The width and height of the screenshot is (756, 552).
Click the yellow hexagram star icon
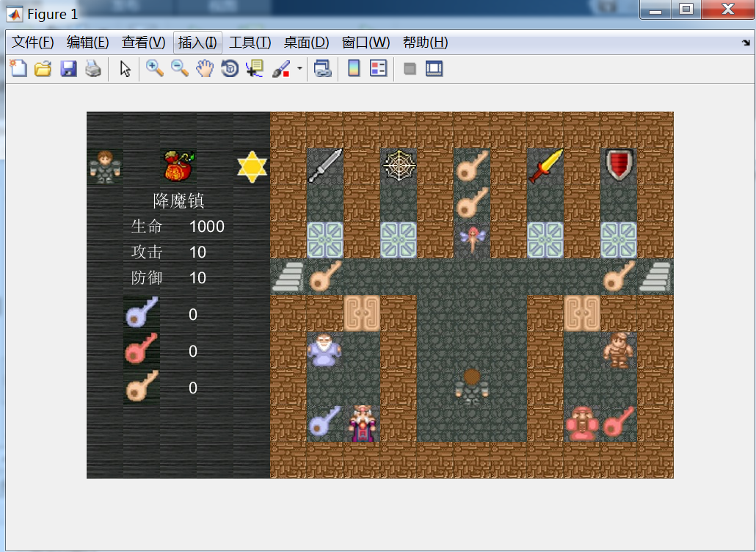[252, 167]
